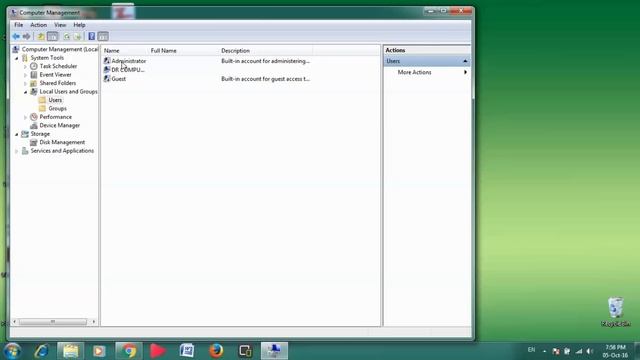Launch Internet Explorer from taskbar
This screenshot has height=360, width=640.
point(41,351)
